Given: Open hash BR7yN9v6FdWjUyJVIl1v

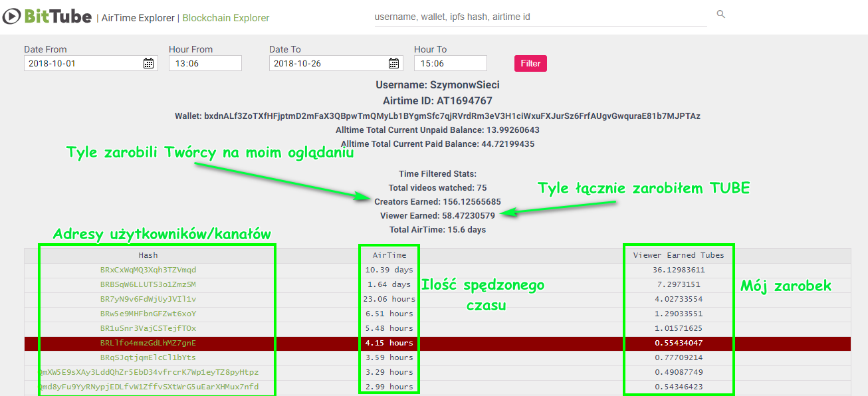Looking at the screenshot, I should tap(148, 299).
